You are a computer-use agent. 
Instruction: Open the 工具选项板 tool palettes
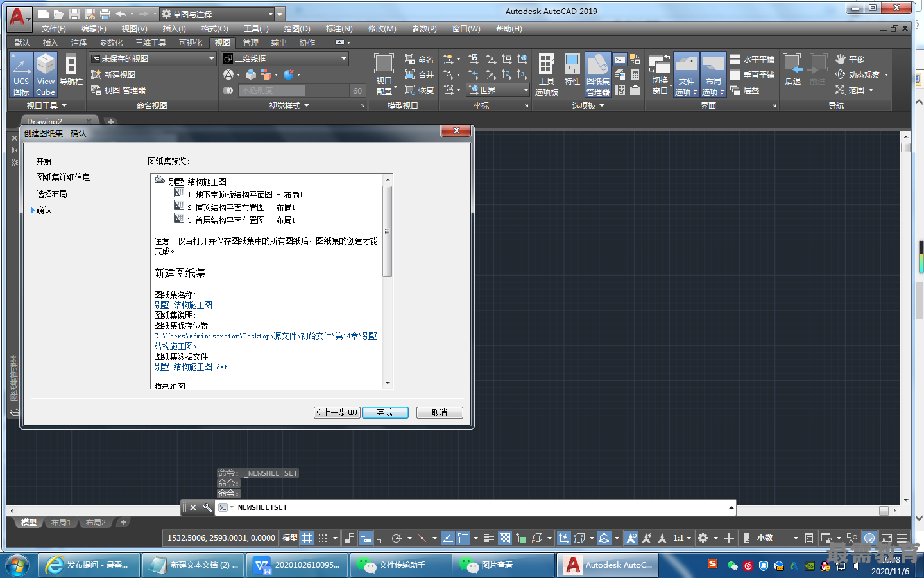coord(546,74)
